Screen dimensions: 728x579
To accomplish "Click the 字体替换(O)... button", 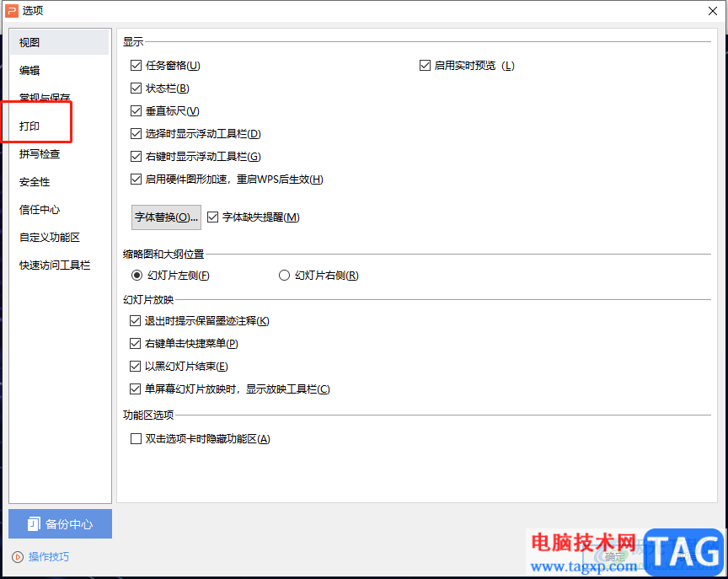I will click(166, 217).
